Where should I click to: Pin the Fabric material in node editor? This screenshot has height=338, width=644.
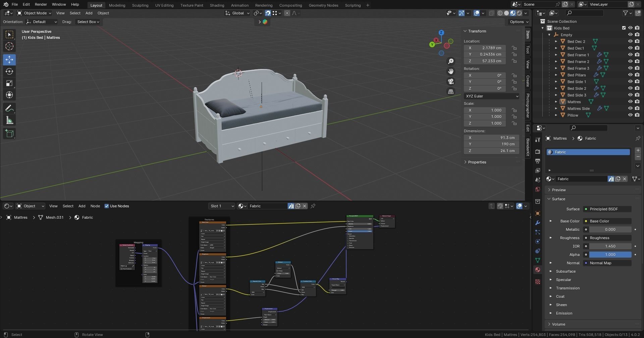pyautogui.click(x=313, y=206)
